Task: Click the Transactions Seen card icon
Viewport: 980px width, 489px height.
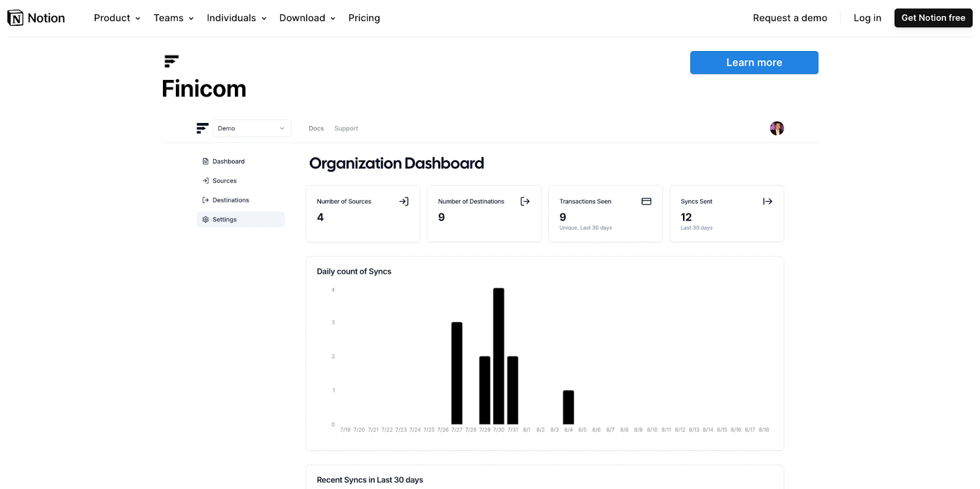Action: [646, 201]
